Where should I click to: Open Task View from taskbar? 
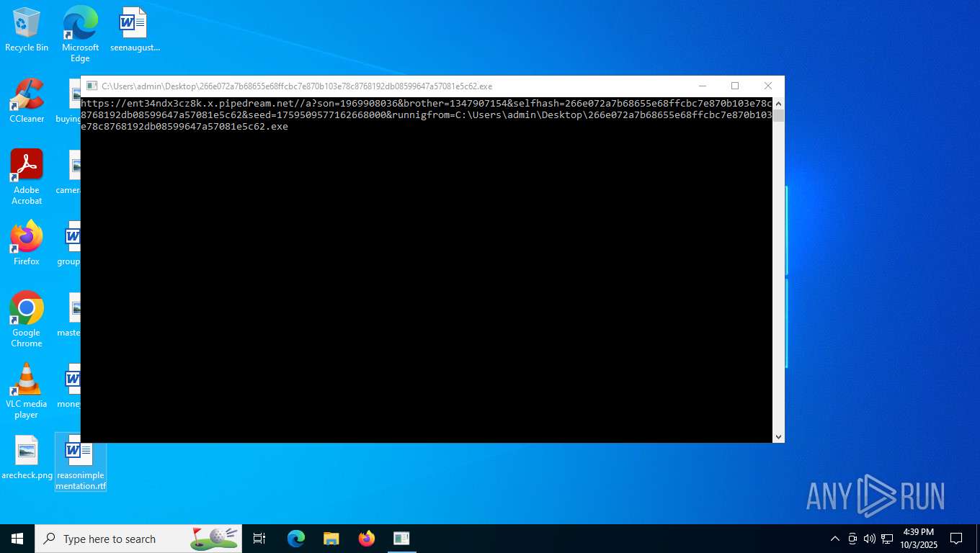(259, 539)
